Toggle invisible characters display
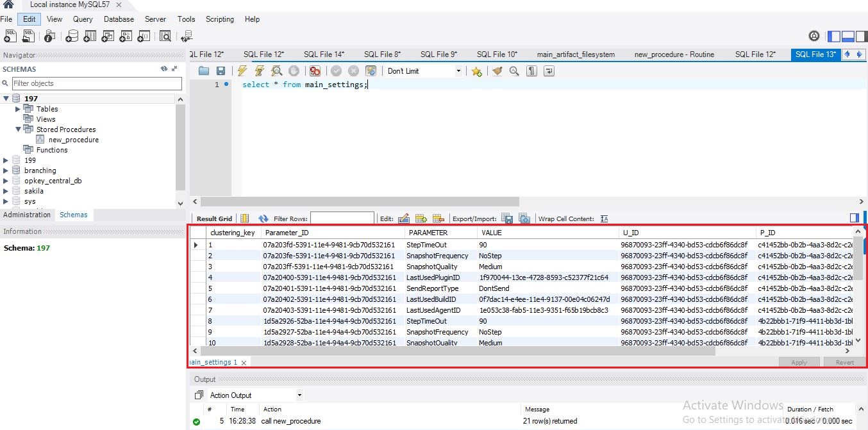The width and height of the screenshot is (868, 430). click(531, 71)
